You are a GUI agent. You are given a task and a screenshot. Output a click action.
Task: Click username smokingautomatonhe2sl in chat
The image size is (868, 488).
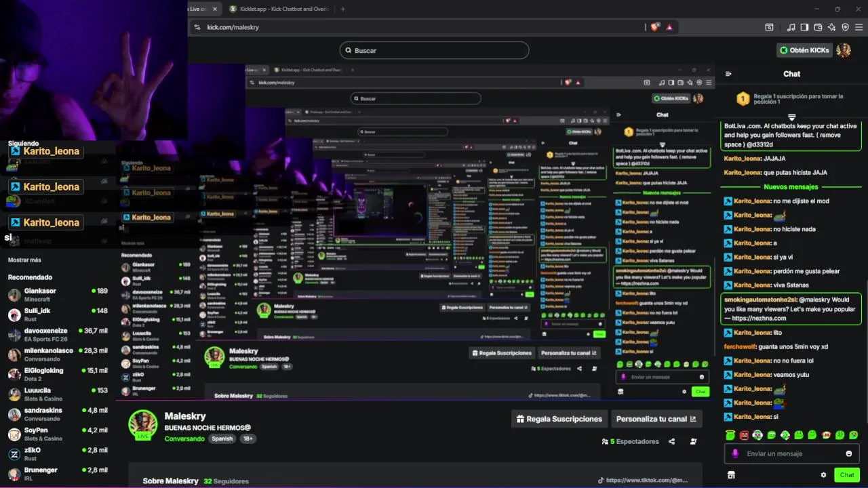pos(759,300)
